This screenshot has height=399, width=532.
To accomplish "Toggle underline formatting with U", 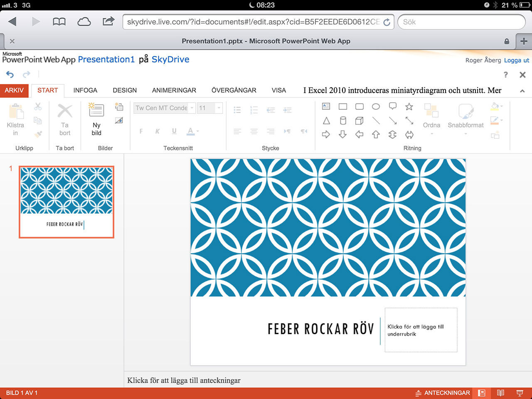I will click(x=173, y=131).
